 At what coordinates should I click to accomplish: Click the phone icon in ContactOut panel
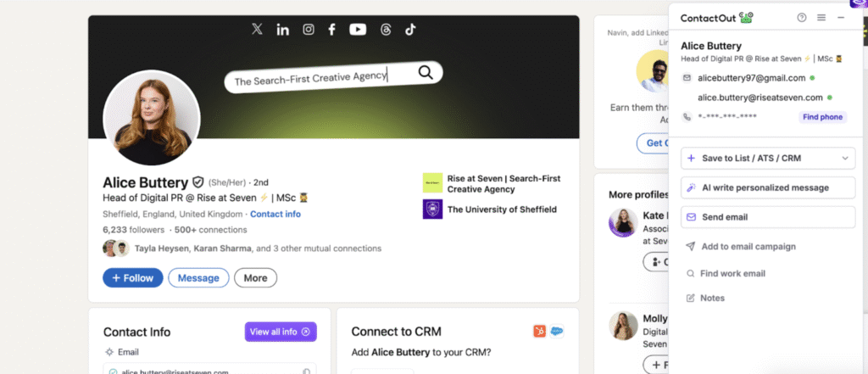687,117
